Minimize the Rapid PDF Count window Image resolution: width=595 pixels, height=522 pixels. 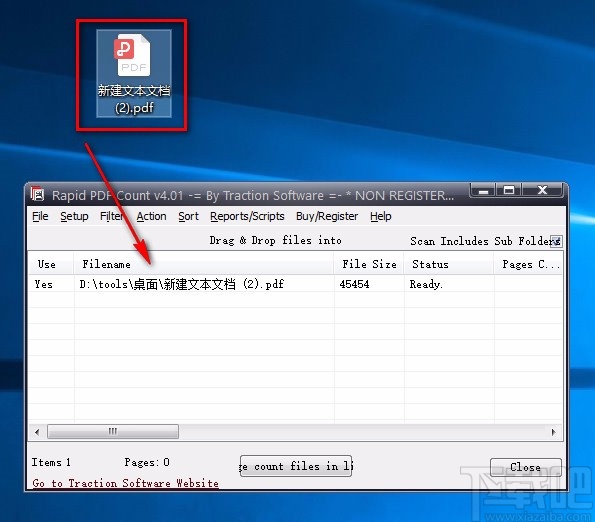pos(483,190)
